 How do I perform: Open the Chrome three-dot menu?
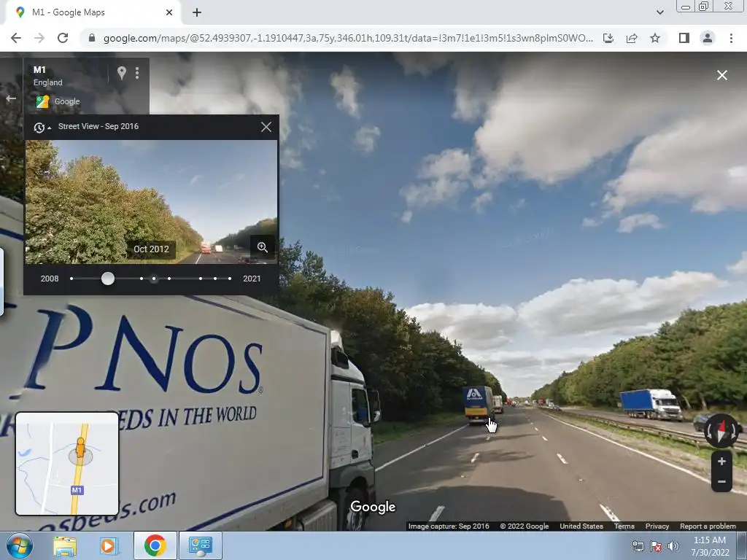[x=731, y=38]
